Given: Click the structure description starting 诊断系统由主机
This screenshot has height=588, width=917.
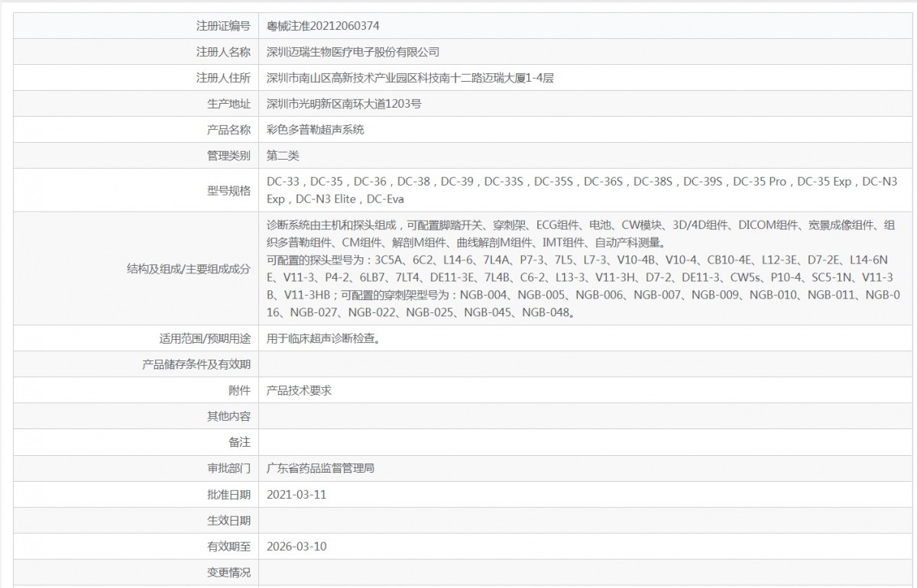Looking at the screenshot, I should coord(582,269).
